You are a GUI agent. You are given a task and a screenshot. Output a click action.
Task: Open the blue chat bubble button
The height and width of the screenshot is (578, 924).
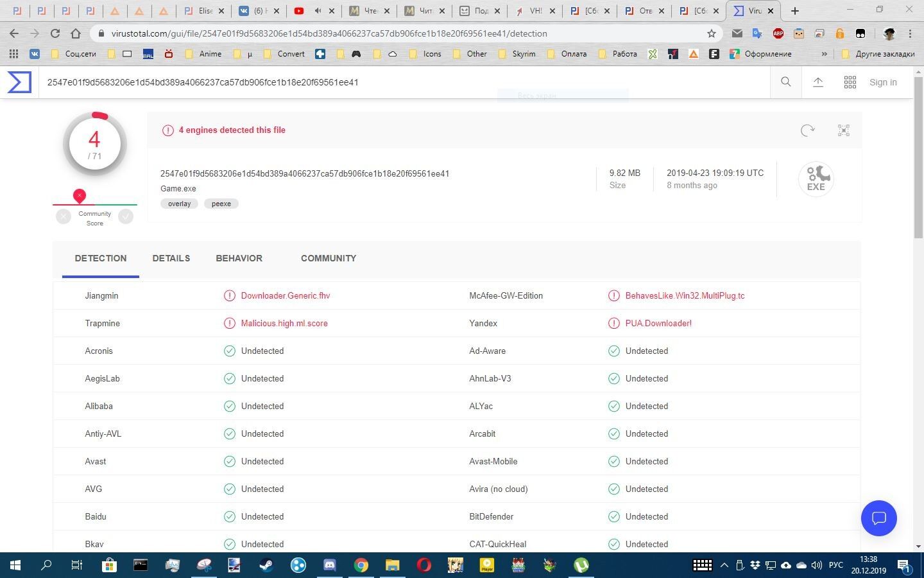tap(878, 518)
